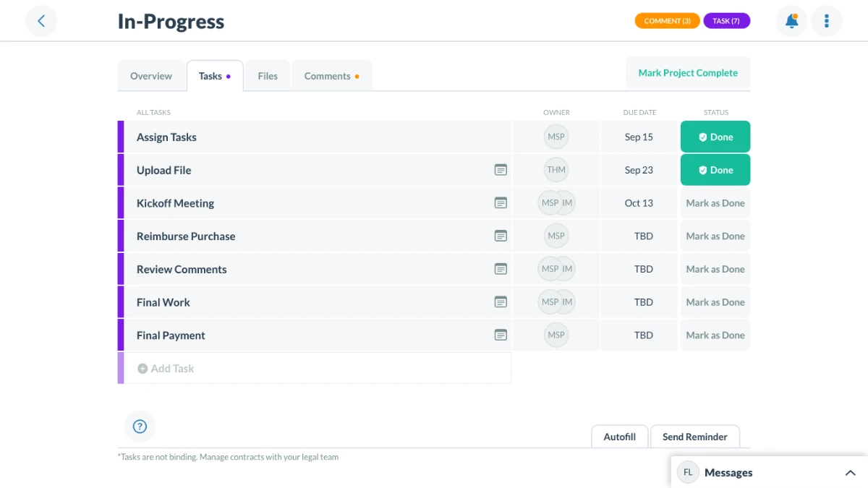Switch to the Files tab
This screenshot has width=868, height=488.
point(268,76)
